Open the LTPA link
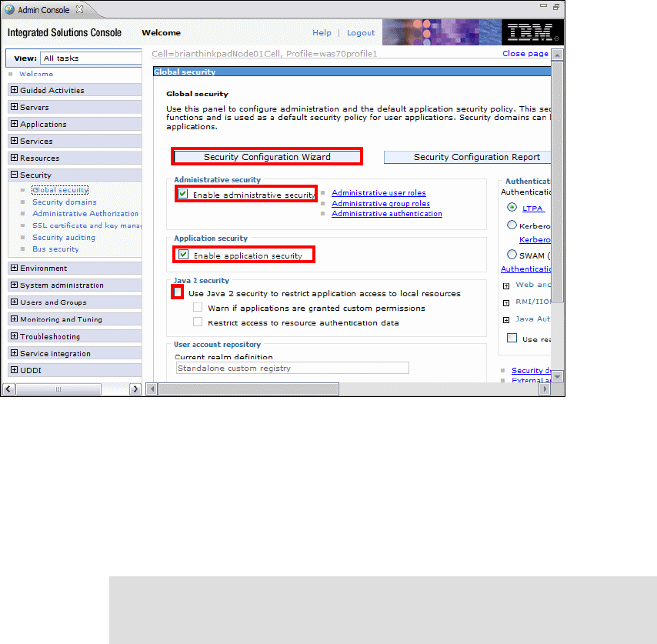This screenshot has height=644, width=657. pos(533,209)
